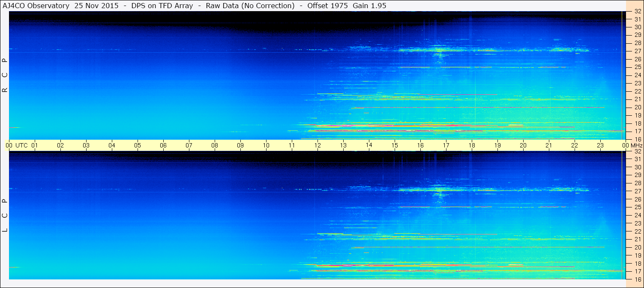The height and width of the screenshot is (288, 644).
Task: Select the 11 hour marker on time axis
Action: click(x=292, y=145)
